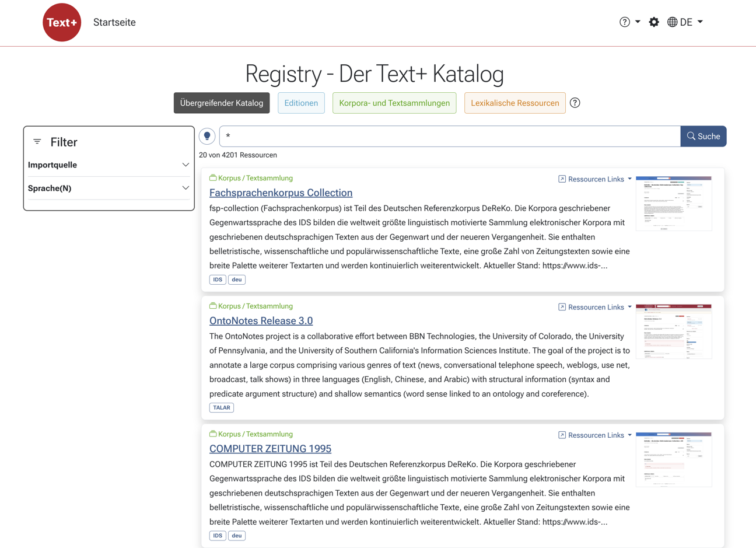This screenshot has height=548, width=756.
Task: Click the Text+ red logo
Action: [x=62, y=22]
